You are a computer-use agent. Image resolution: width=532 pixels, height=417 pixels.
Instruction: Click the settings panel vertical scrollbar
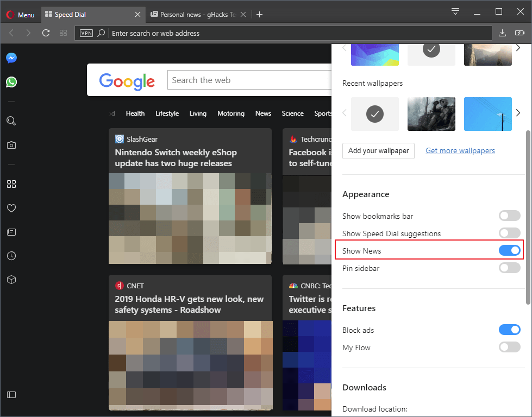tap(528, 217)
